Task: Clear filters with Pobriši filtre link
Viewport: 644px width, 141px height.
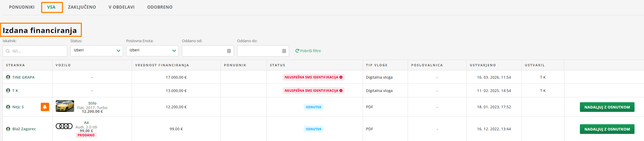Action: pyautogui.click(x=310, y=51)
